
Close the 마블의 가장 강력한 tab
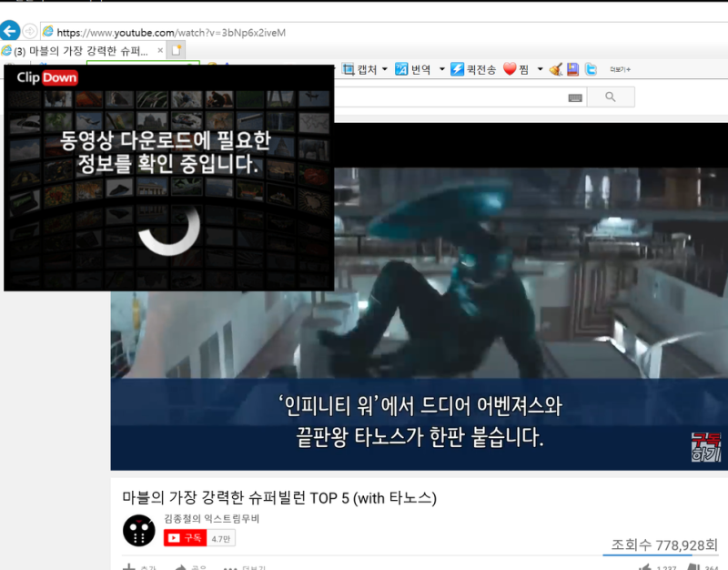click(160, 50)
